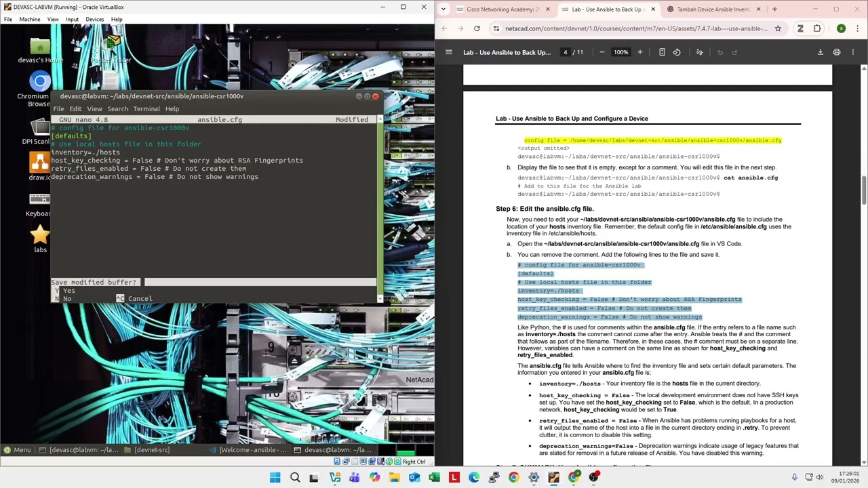Download the PDF file
This screenshot has width=868, height=488.
(x=820, y=52)
